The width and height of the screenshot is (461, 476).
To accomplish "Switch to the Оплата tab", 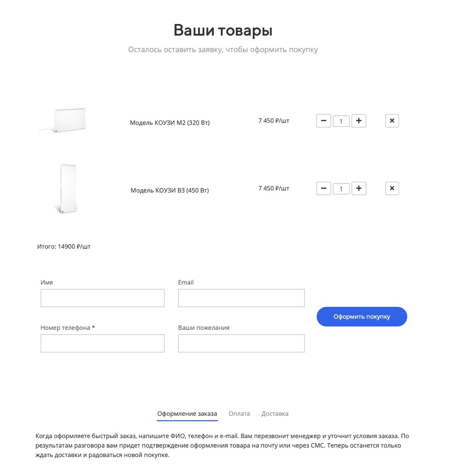I will point(239,414).
